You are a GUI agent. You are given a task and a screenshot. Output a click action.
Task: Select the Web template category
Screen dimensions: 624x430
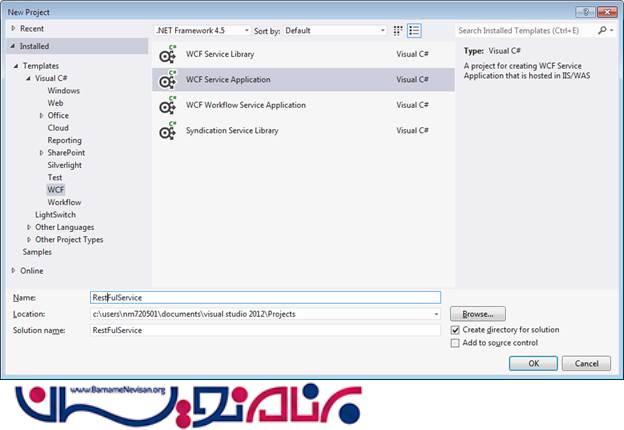(x=55, y=103)
